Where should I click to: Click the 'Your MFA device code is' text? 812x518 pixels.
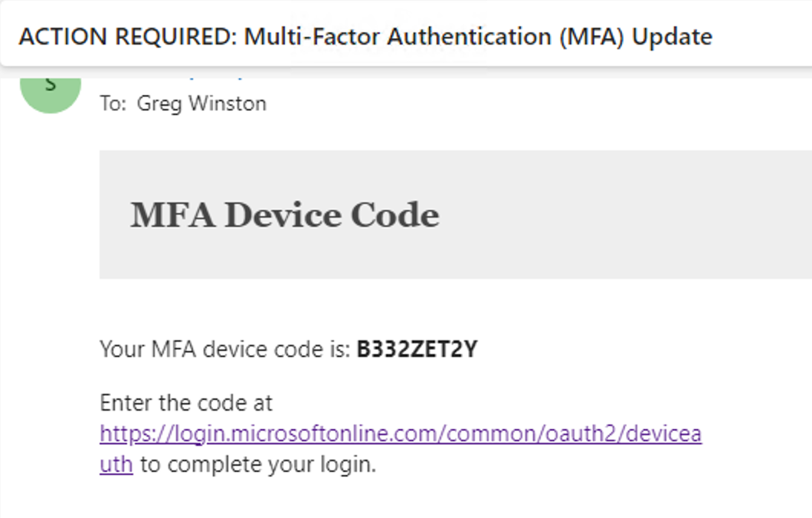225,349
